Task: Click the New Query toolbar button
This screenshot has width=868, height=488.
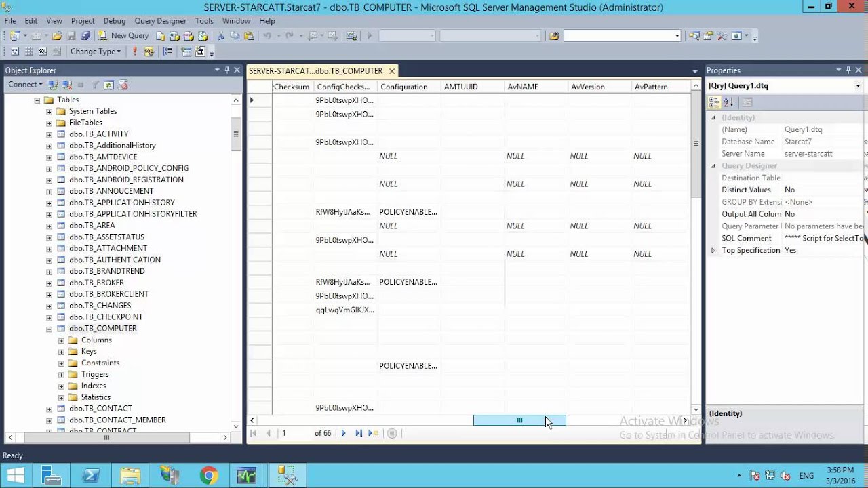Action: tap(123, 36)
